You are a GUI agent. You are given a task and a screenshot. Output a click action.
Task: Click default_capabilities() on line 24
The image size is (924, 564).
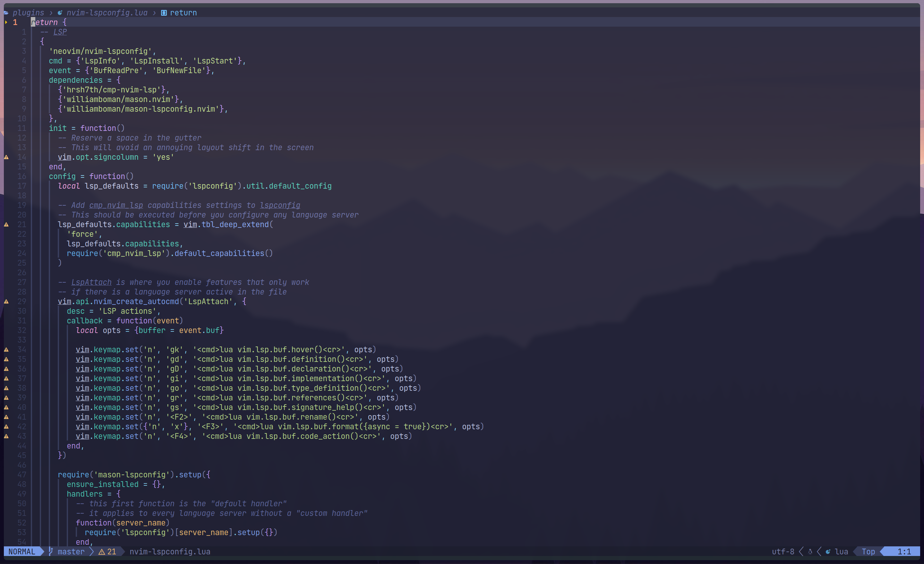[224, 253]
